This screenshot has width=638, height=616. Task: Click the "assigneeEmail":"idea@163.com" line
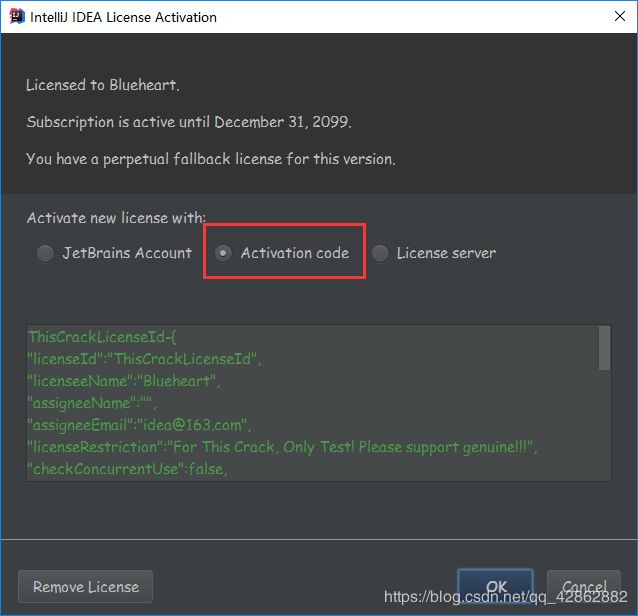tap(140, 425)
